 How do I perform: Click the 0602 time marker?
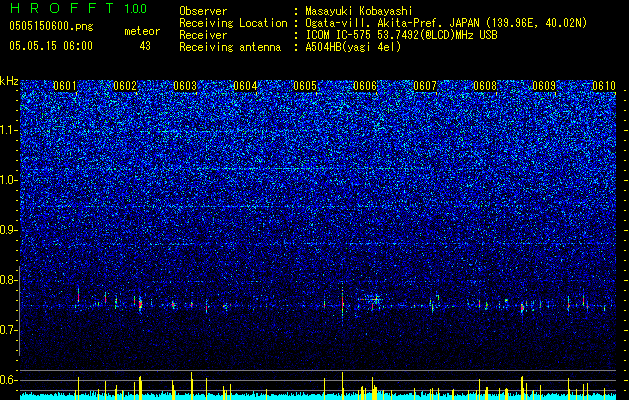tap(125, 86)
